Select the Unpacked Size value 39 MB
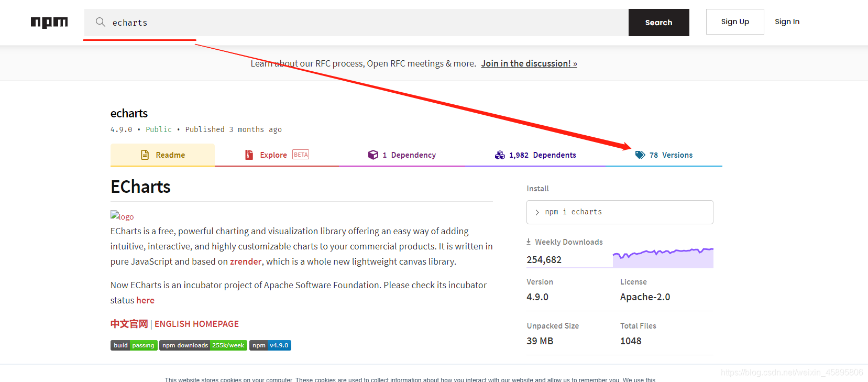Viewport: 868px width, 382px height. pyautogui.click(x=540, y=341)
